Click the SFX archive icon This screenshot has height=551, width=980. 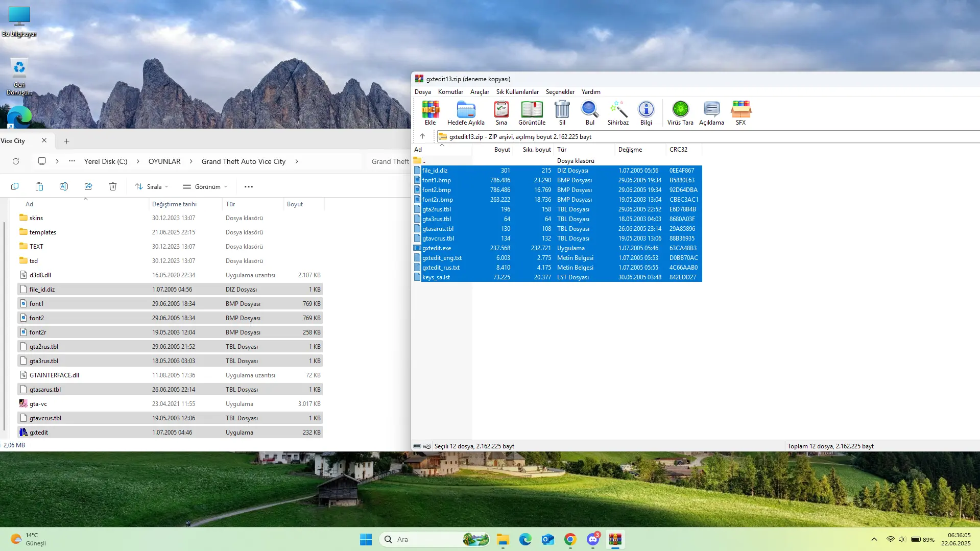coord(741,113)
